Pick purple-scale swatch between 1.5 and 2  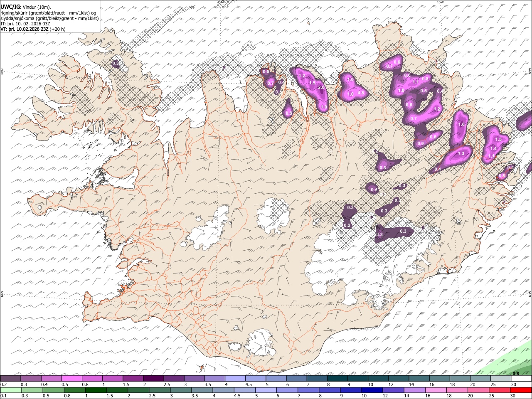click(133, 379)
